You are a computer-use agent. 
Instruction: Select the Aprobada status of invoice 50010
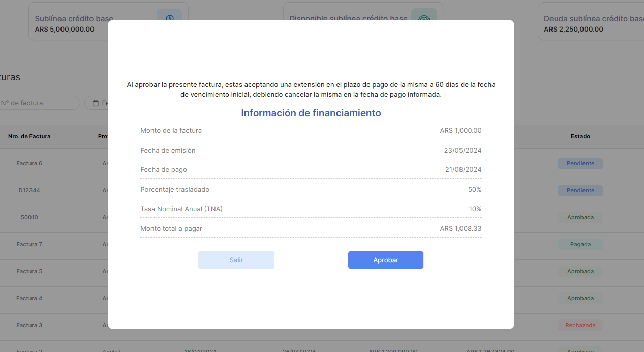tap(580, 217)
